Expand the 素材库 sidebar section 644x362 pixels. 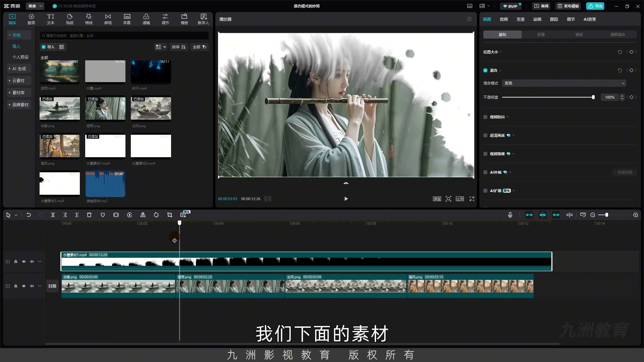[19, 93]
